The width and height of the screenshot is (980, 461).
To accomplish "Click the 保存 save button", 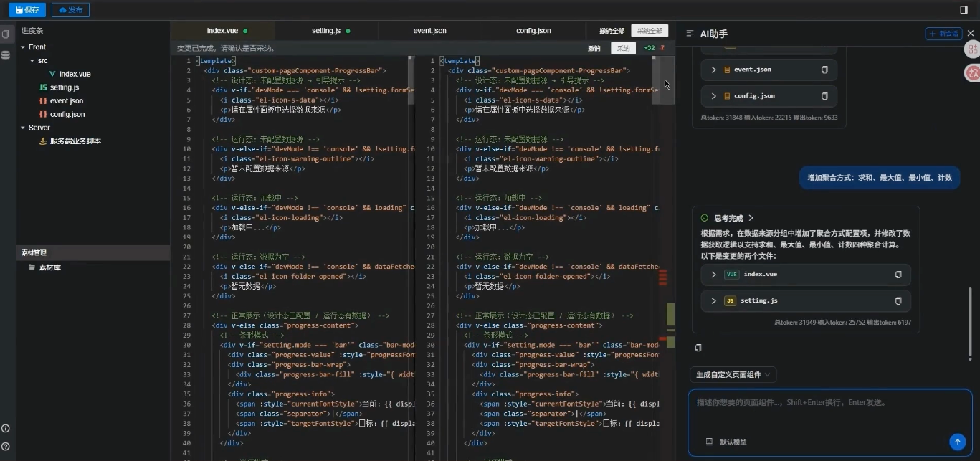I will click(x=27, y=10).
